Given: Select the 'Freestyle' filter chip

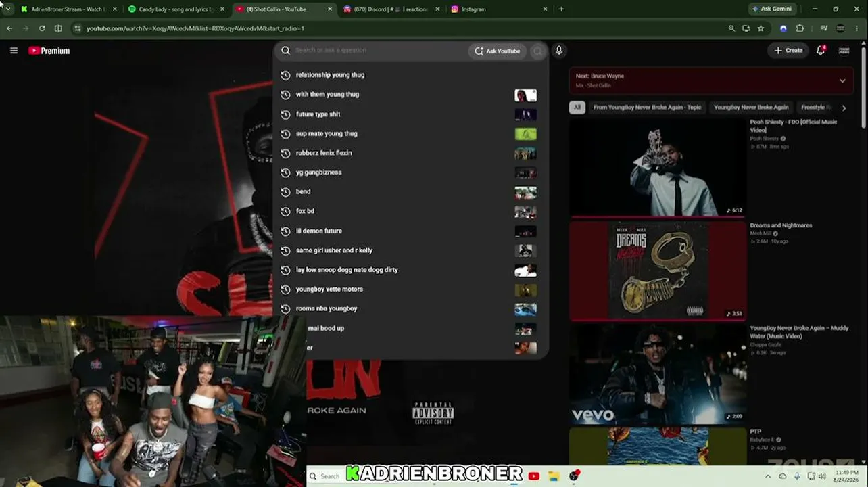Looking at the screenshot, I should 816,108.
